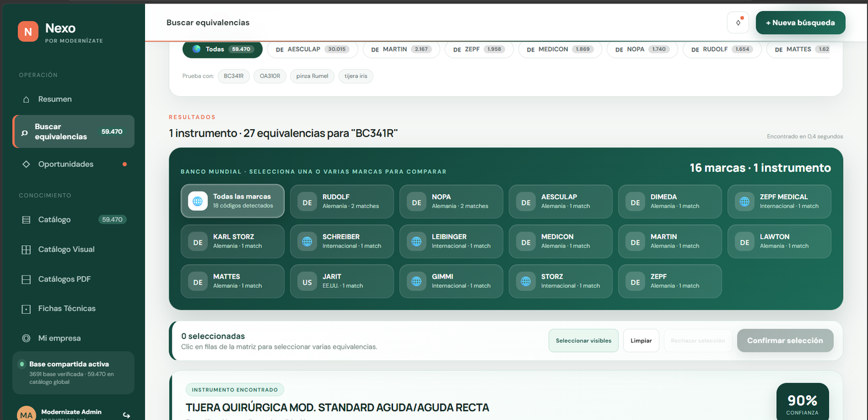Select the MEDICON brand card

(x=560, y=241)
